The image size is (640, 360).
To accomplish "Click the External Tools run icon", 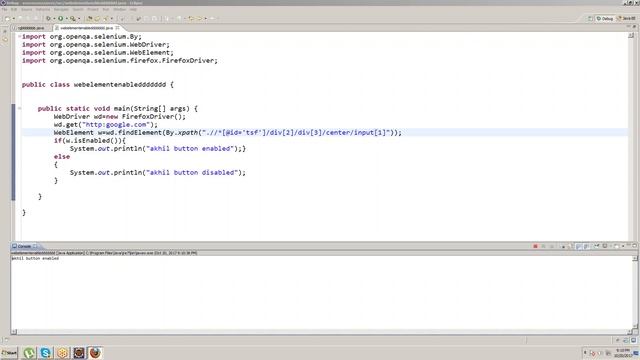I will point(73,18).
